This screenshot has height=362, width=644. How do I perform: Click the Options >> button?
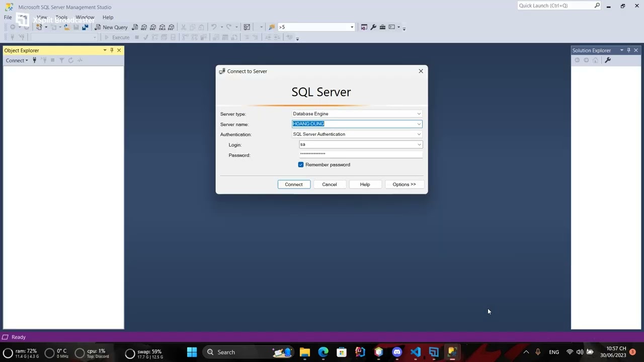(405, 185)
